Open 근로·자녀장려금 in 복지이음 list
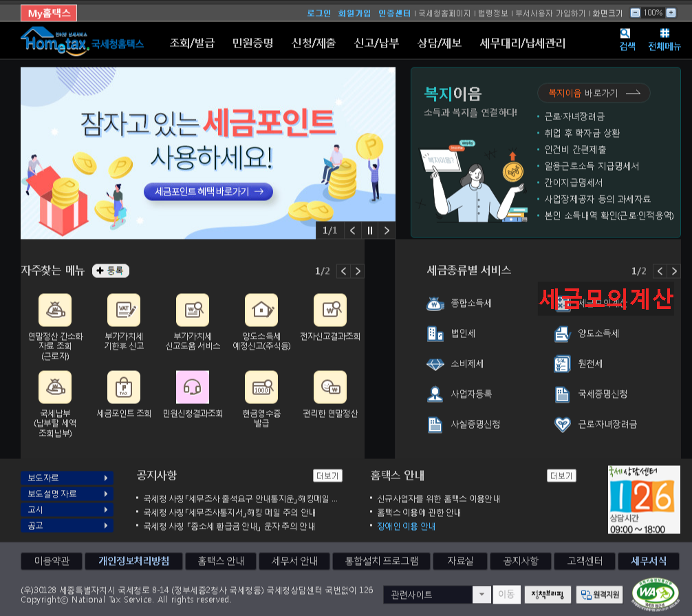Image resolution: width=692 pixels, height=616 pixels. click(x=574, y=116)
